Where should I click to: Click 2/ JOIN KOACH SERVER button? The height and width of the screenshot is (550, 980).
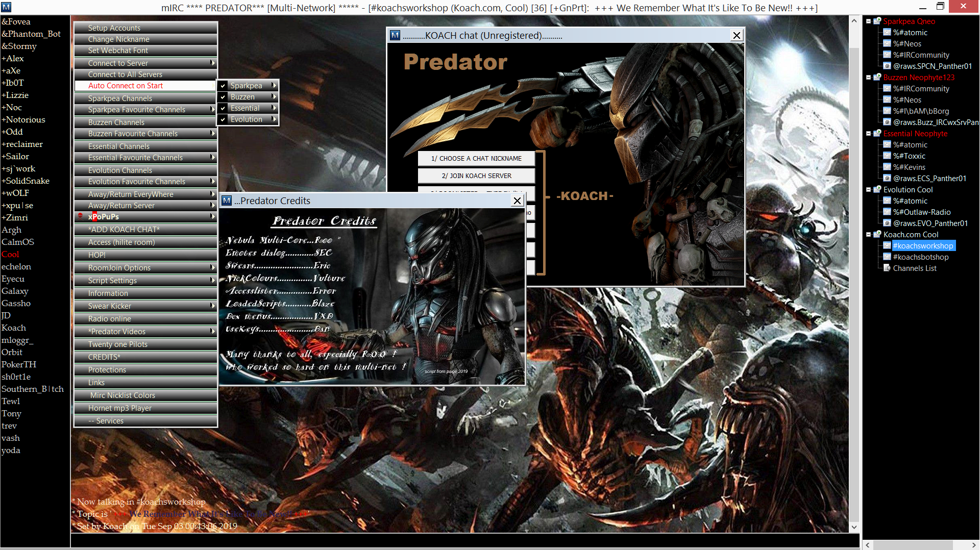point(476,176)
